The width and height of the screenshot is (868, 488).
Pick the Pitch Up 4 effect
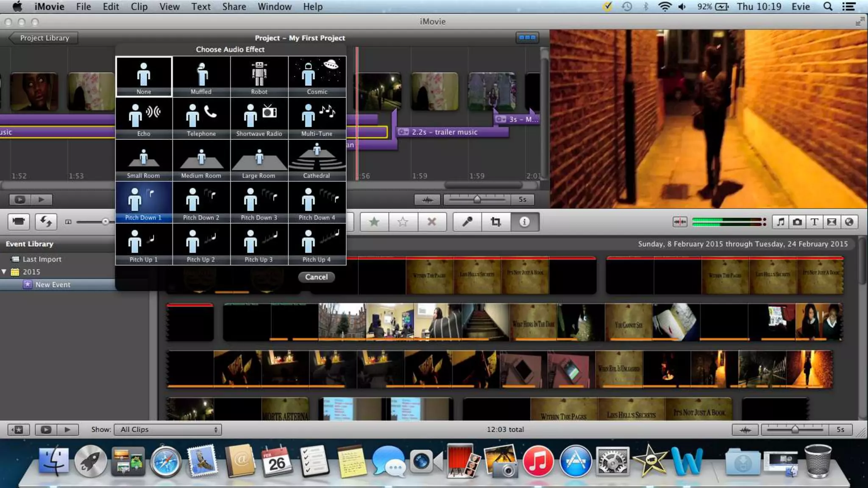(317, 244)
